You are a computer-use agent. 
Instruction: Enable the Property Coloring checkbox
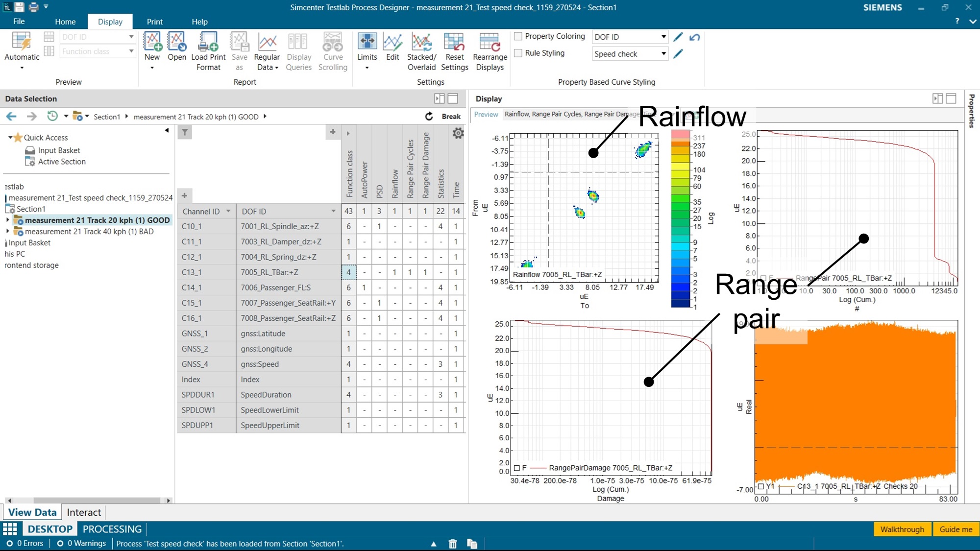518,36
